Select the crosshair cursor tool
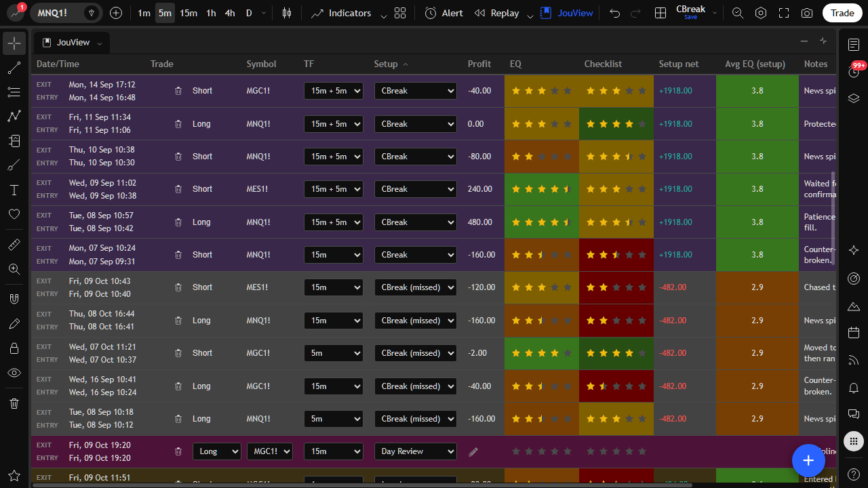Viewport: 868px width, 488px height. coord(14,43)
